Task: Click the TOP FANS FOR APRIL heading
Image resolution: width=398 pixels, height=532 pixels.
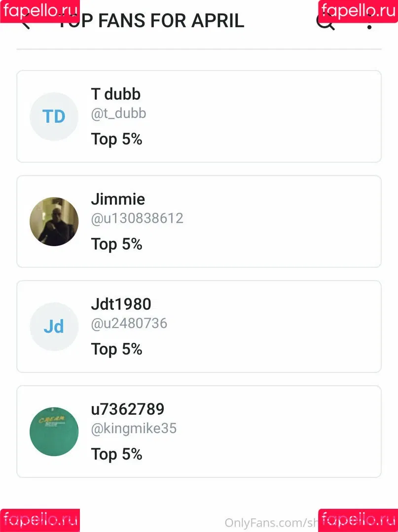Action: click(151, 21)
